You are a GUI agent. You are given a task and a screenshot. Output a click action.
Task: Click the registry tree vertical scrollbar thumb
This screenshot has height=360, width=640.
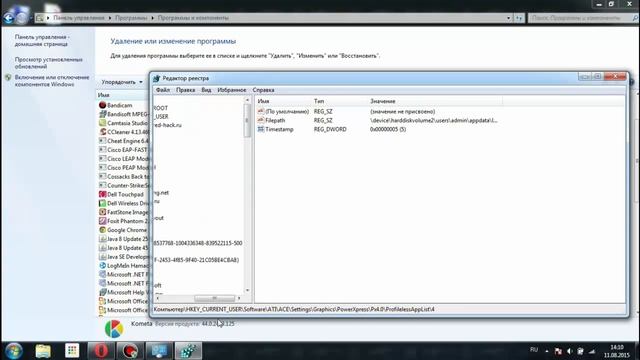pos(247,120)
